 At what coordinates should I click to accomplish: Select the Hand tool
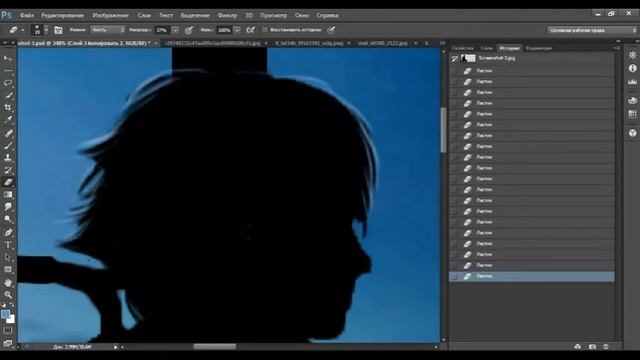pos(8,282)
